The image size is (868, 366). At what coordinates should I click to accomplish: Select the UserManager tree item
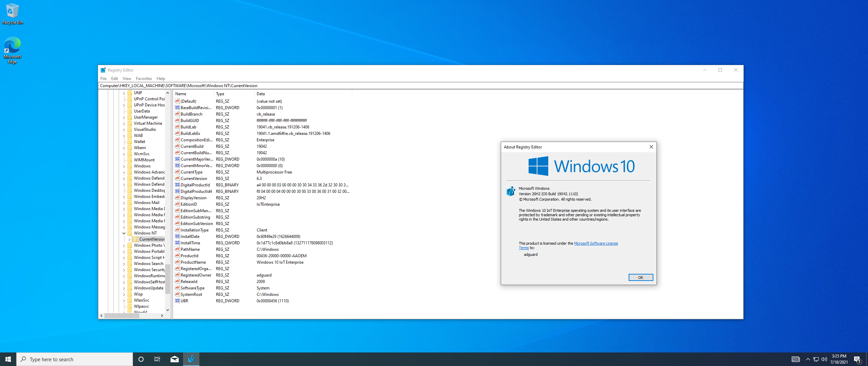tap(146, 117)
